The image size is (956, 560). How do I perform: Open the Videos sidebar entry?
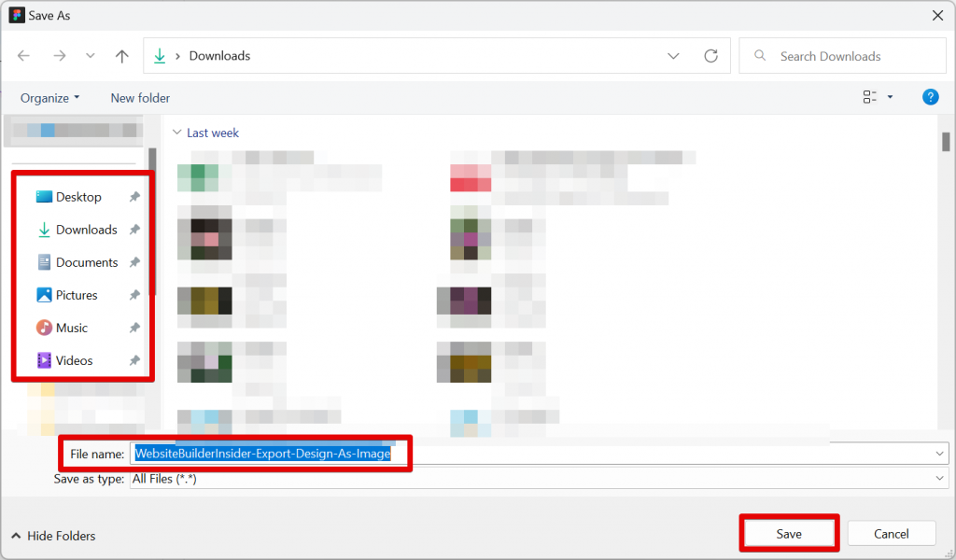(x=75, y=360)
